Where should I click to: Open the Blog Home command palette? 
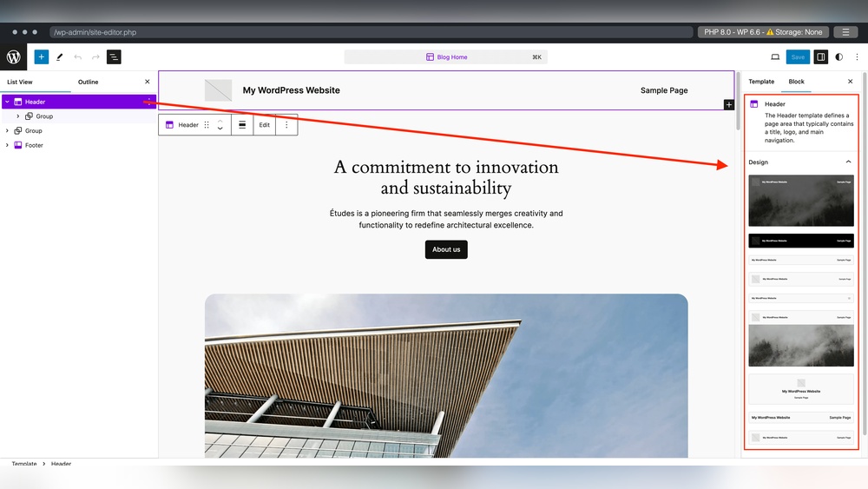445,57
